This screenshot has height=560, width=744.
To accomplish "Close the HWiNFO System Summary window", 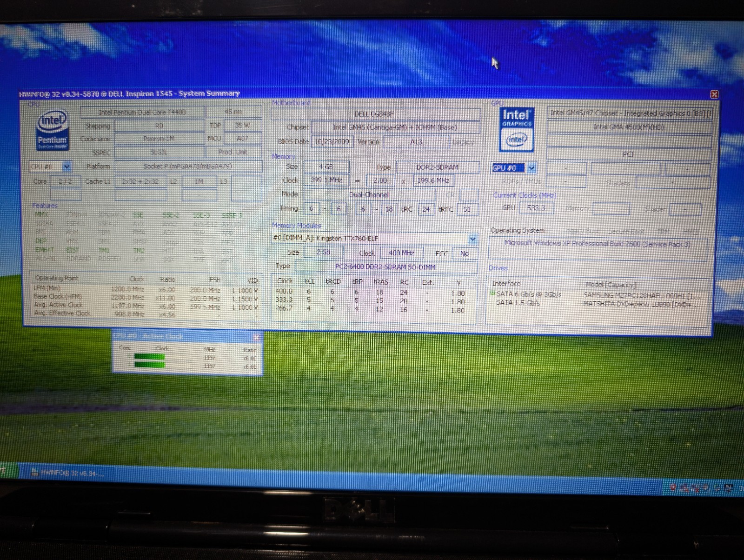I will pos(714,94).
